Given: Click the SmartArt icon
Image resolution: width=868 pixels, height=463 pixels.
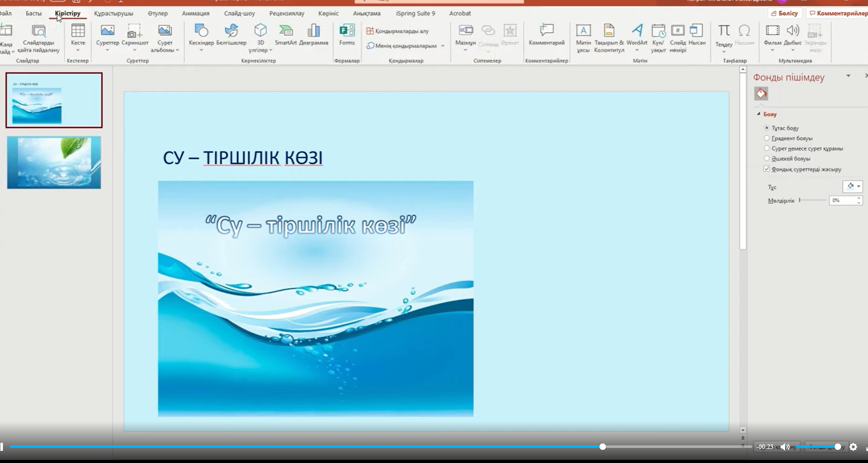Looking at the screenshot, I should 286,35.
